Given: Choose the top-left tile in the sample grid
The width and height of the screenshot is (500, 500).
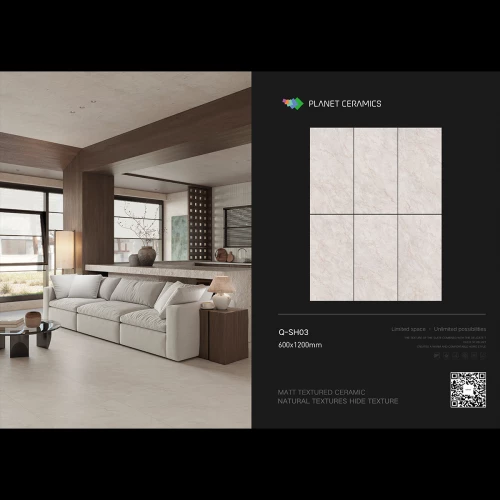Looking at the screenshot, I should (x=331, y=171).
